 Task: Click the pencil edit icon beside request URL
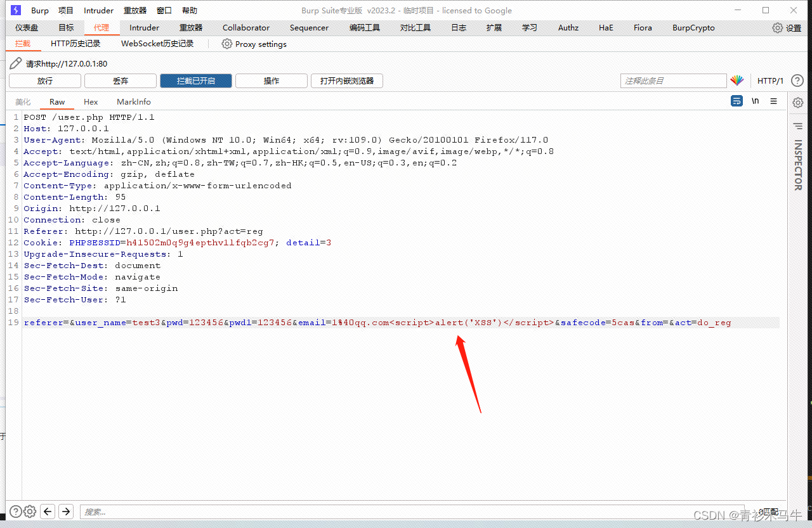tap(15, 63)
